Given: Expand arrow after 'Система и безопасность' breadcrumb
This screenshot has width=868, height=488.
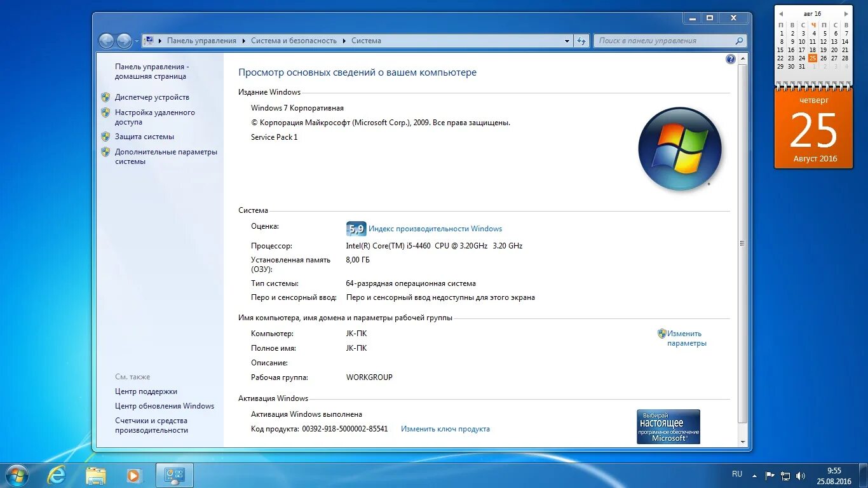Looking at the screenshot, I should 344,41.
